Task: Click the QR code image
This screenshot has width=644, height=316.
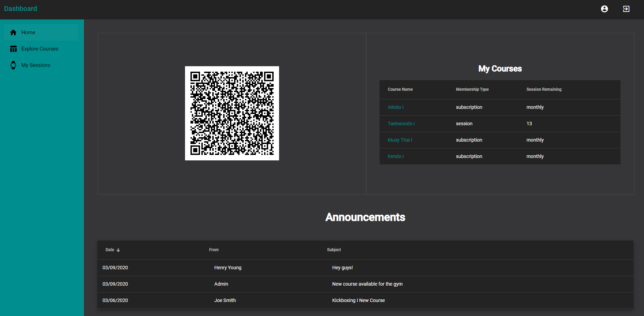Action: [x=232, y=113]
